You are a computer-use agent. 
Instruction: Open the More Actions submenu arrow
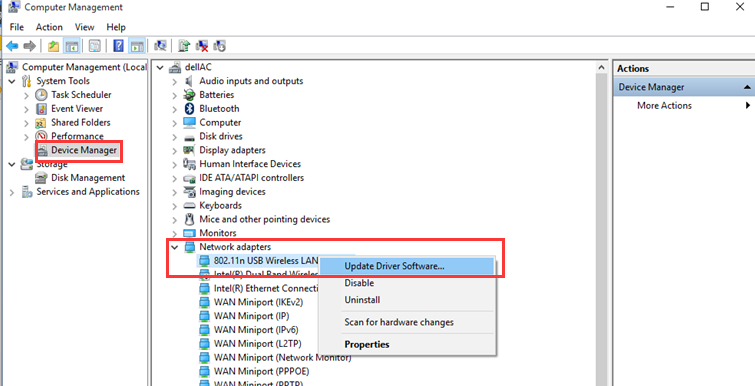click(748, 105)
